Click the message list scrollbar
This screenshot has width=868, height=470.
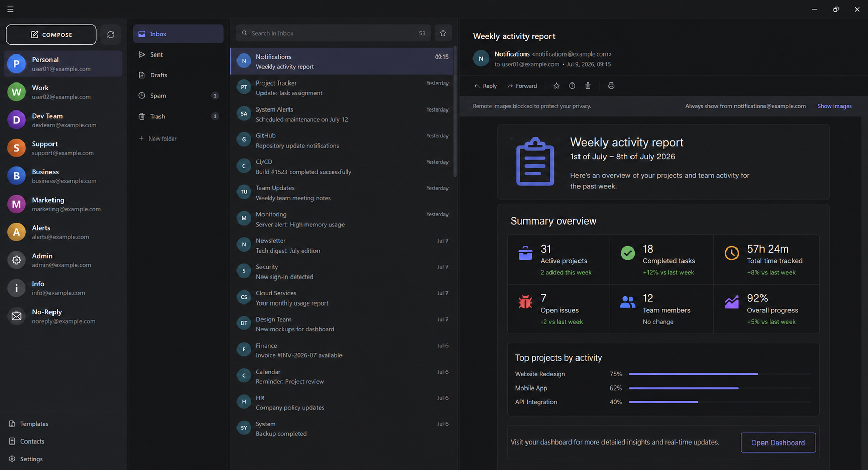click(x=455, y=112)
